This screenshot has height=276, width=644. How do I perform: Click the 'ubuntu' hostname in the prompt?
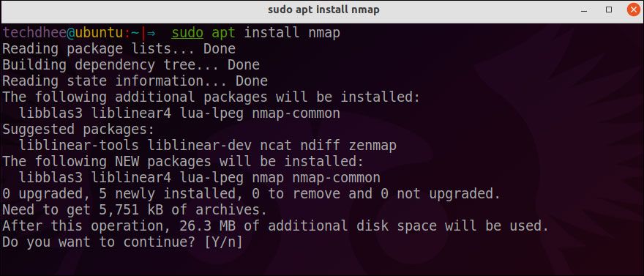coord(99,32)
